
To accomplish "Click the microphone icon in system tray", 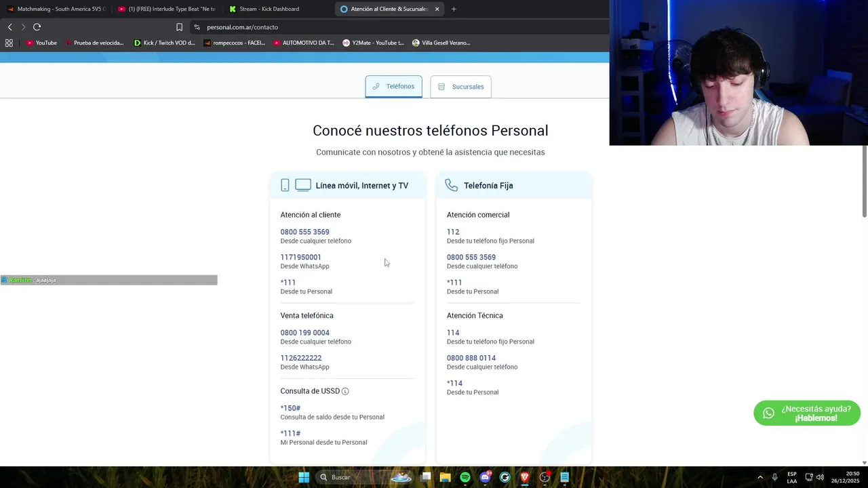I will 774,477.
